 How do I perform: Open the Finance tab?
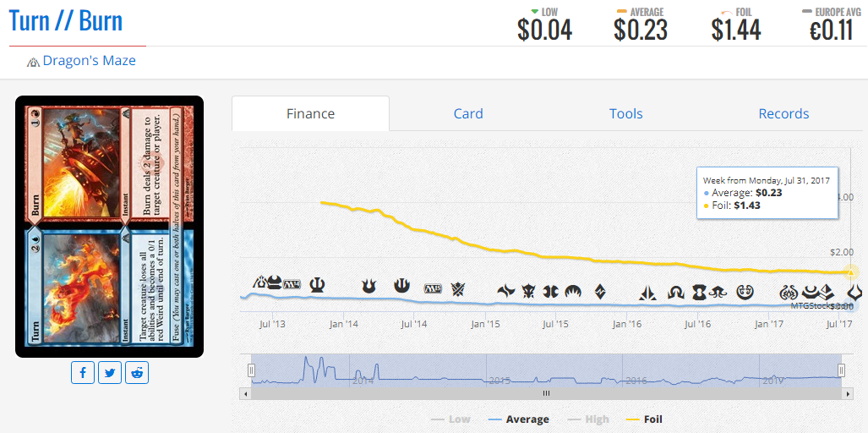[310, 113]
